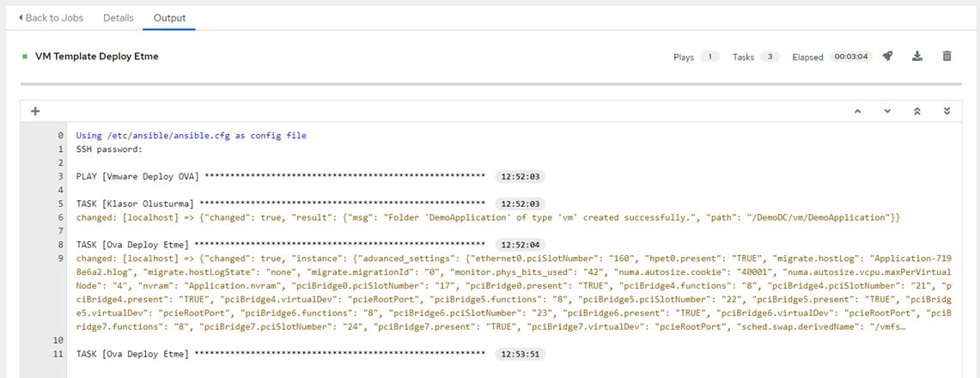Click the Elapsed time 00:03:04 badge
The height and width of the screenshot is (378, 980).
coord(850,58)
